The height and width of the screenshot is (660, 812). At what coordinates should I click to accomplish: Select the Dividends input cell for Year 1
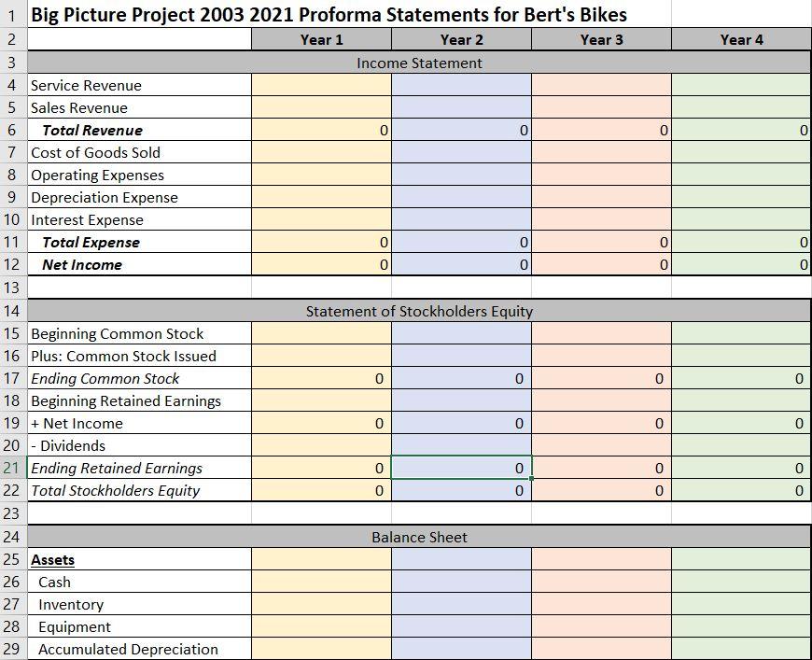[322, 445]
